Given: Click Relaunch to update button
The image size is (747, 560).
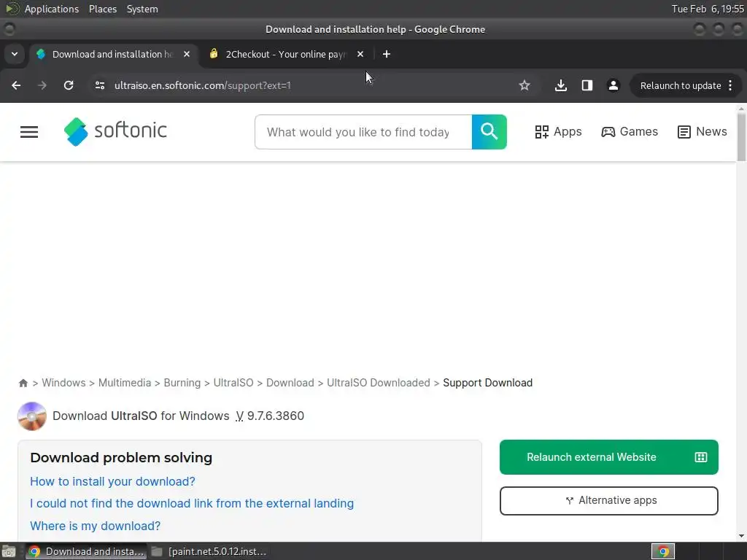Looking at the screenshot, I should [681, 86].
